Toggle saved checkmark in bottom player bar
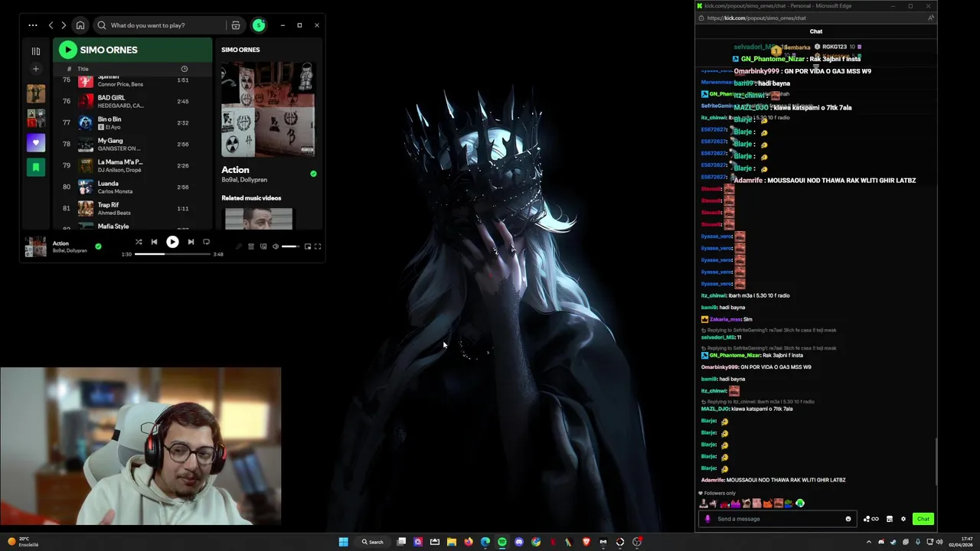Image resolution: width=980 pixels, height=551 pixels. pyautogui.click(x=98, y=246)
